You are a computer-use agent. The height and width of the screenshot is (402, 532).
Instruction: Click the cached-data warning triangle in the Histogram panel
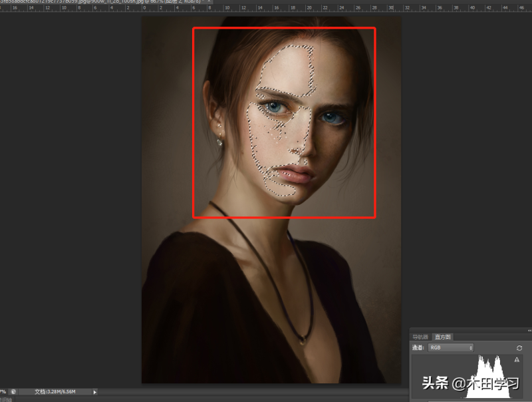pyautogui.click(x=517, y=359)
